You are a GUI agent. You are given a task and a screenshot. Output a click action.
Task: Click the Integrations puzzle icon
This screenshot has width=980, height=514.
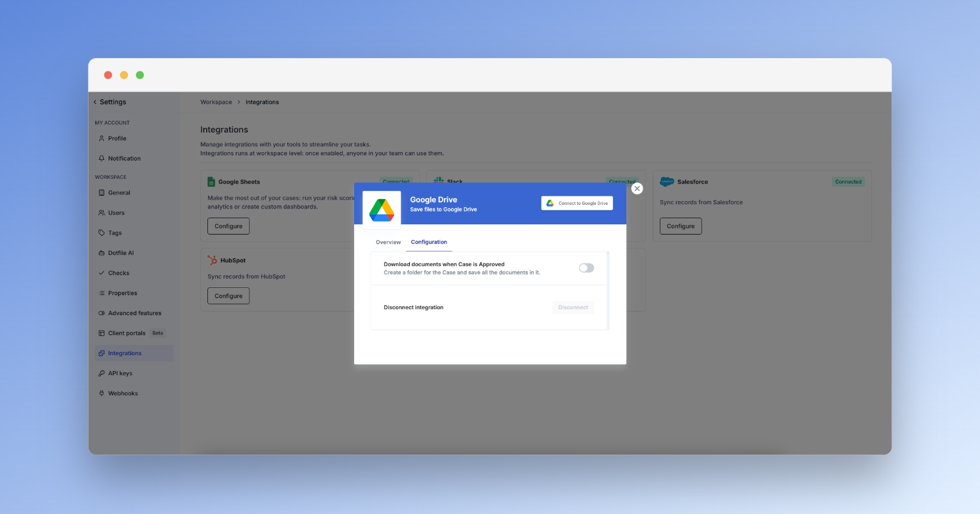click(101, 353)
